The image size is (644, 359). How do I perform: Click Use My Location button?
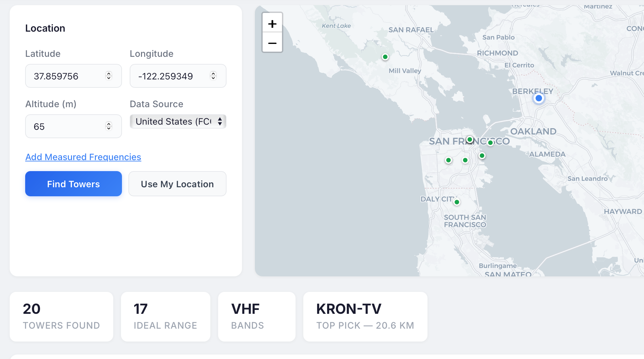177,184
